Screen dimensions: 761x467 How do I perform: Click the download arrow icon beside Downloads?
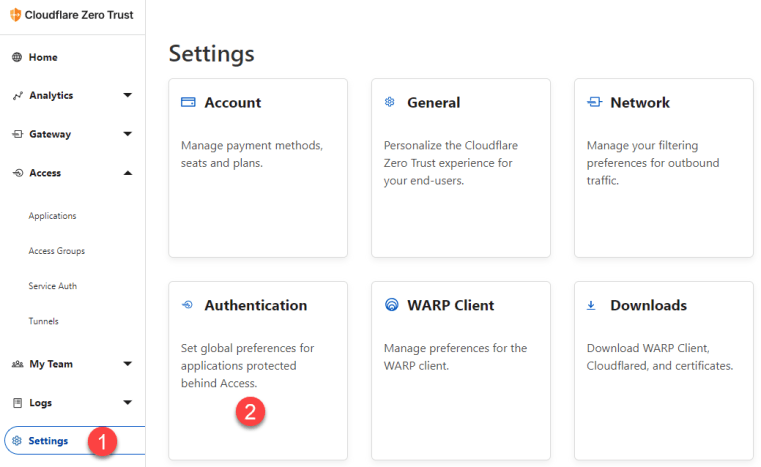tap(591, 305)
